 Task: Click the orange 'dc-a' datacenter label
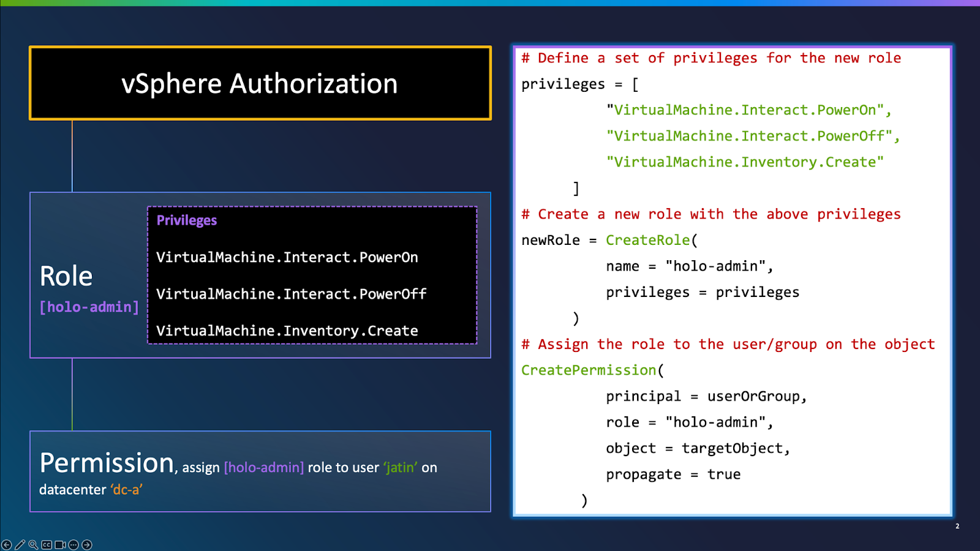pyautogui.click(x=126, y=489)
